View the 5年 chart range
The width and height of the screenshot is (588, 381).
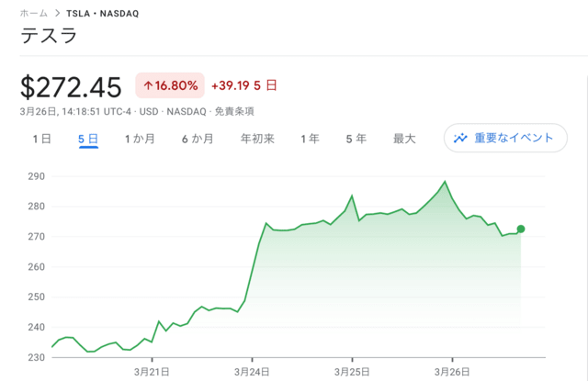pyautogui.click(x=356, y=139)
